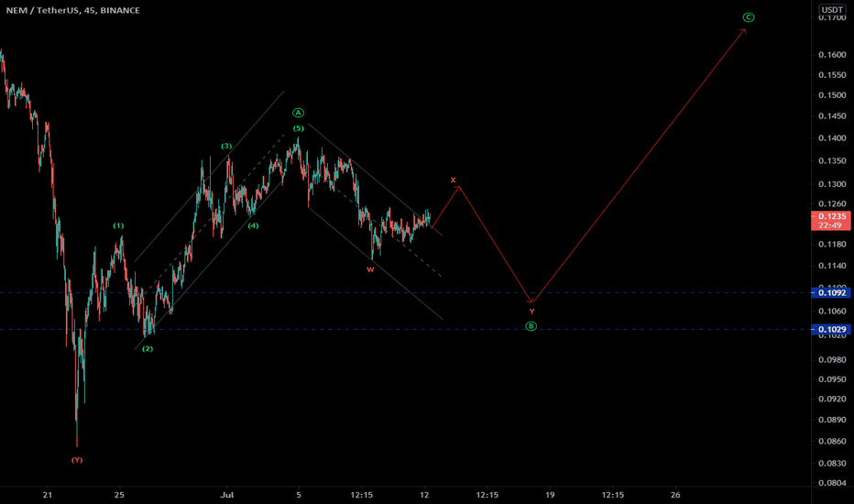Click the 5 date on time axis

coord(299,495)
